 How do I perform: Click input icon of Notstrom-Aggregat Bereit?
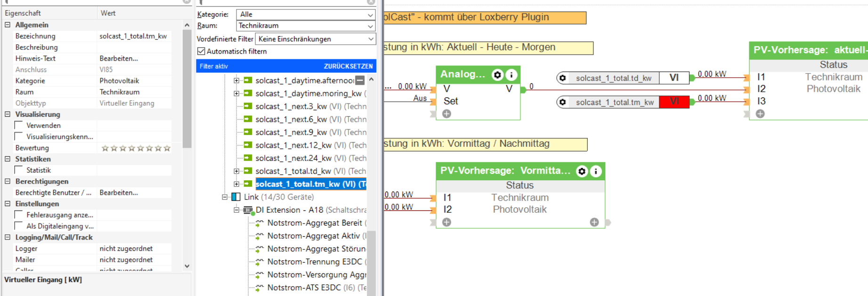pos(260,223)
